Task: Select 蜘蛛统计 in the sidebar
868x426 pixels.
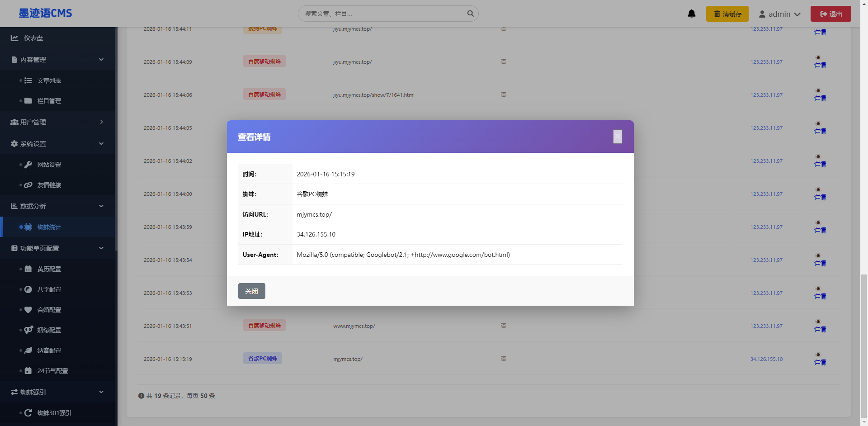Action: pos(49,227)
